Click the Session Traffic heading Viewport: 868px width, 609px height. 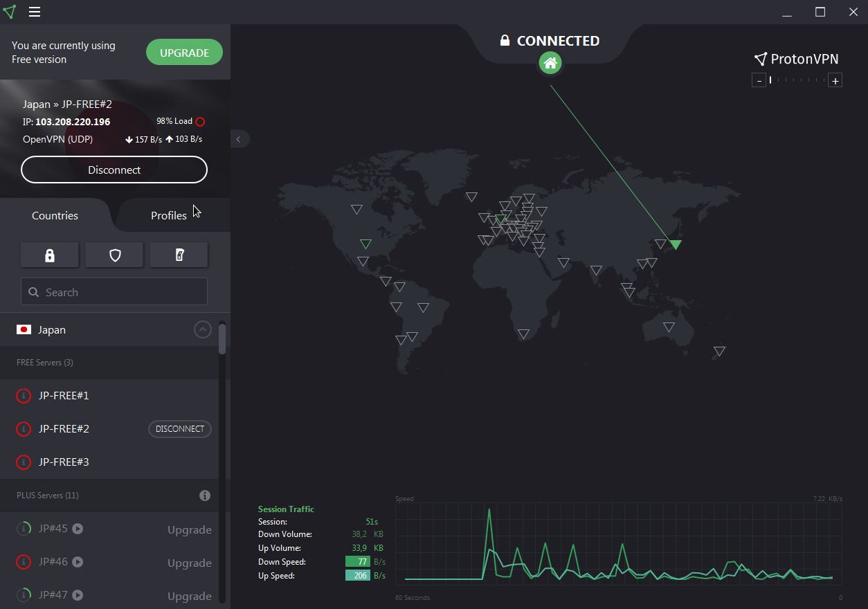[x=286, y=509]
